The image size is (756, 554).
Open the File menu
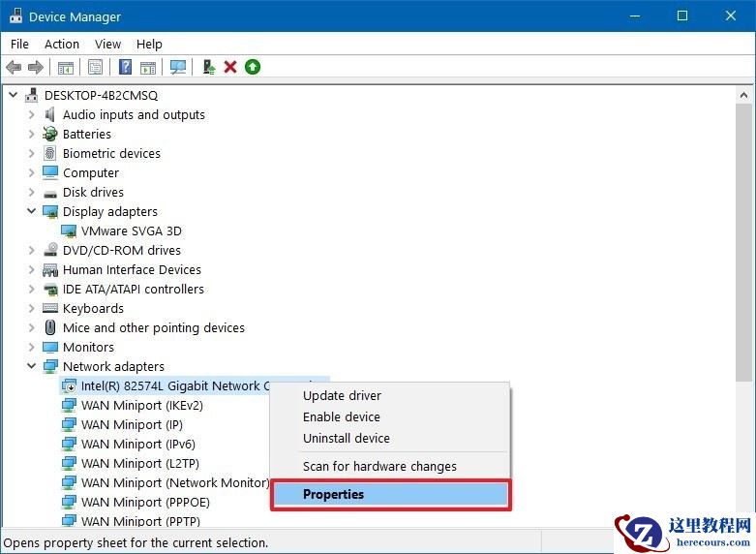(x=19, y=44)
